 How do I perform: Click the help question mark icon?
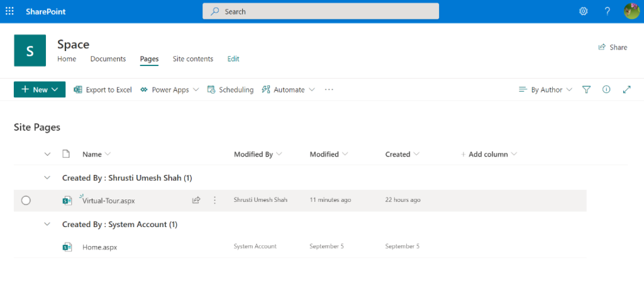click(608, 11)
